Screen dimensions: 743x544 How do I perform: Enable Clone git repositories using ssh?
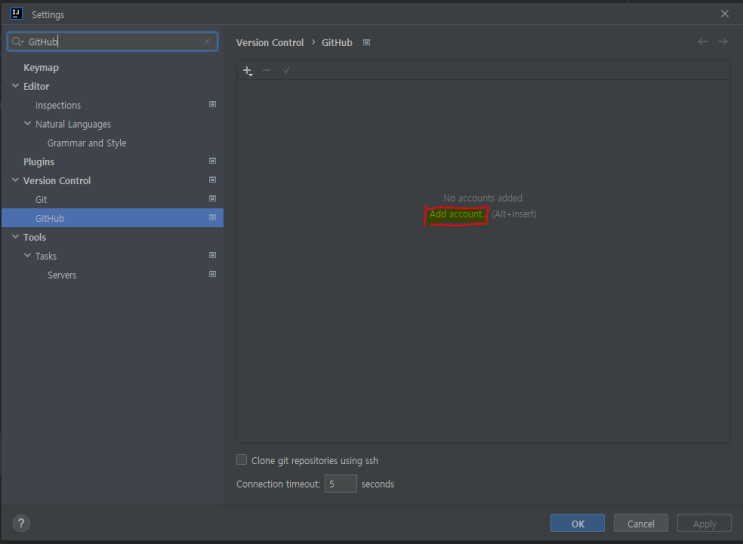click(242, 460)
